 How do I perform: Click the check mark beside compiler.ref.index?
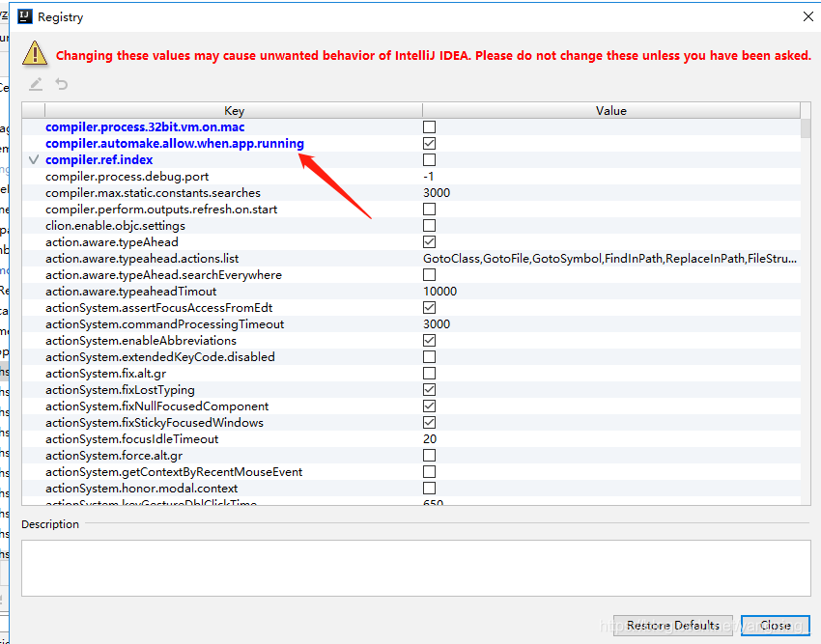[34, 159]
